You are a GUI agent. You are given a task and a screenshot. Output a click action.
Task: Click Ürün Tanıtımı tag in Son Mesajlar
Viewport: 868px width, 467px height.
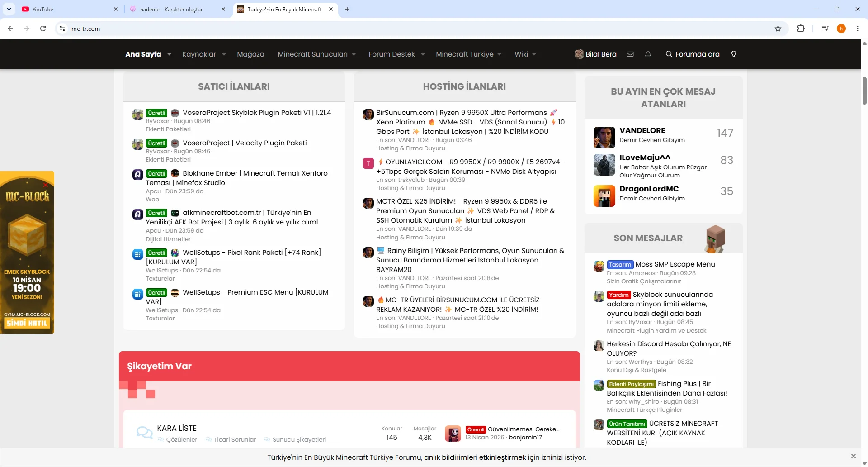coord(627,424)
